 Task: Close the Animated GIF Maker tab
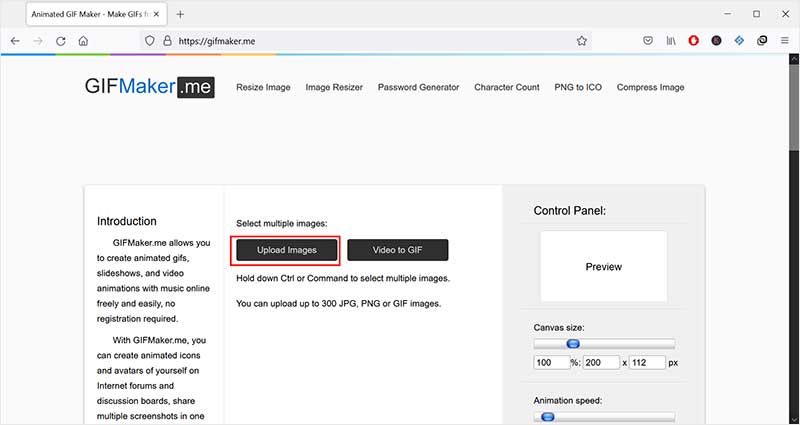[157, 14]
